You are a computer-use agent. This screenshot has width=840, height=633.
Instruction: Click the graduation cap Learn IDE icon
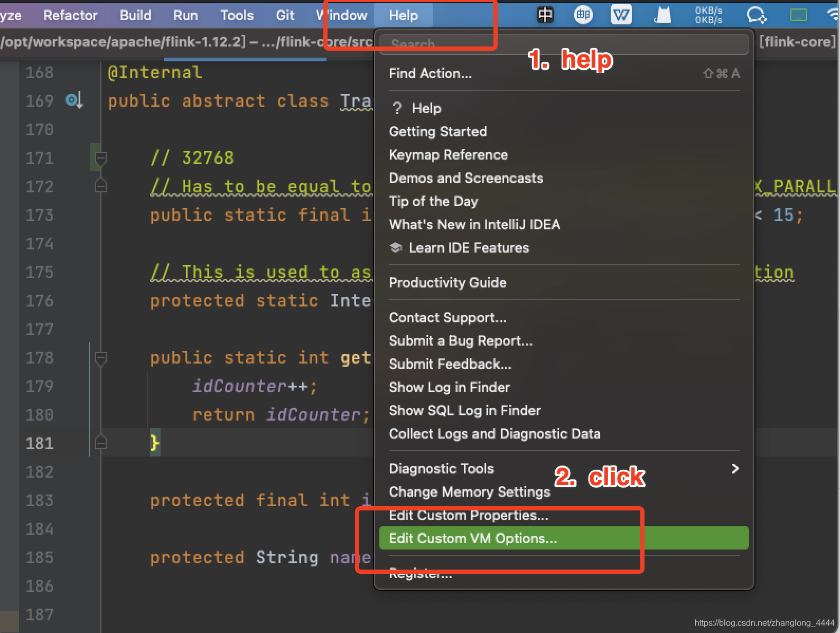pos(396,247)
